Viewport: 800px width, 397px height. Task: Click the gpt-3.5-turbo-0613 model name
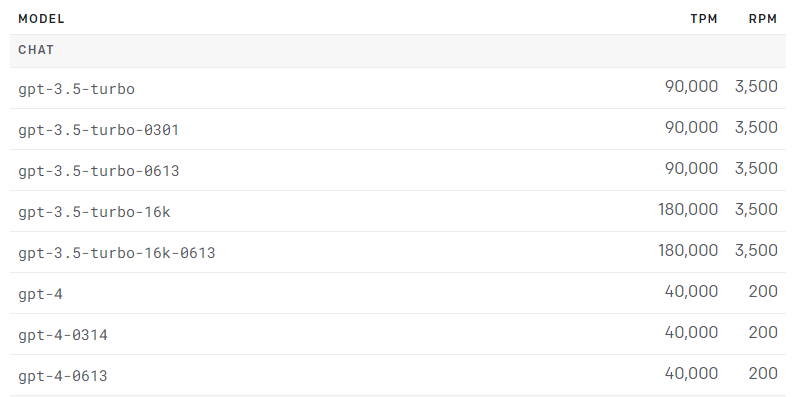click(98, 171)
